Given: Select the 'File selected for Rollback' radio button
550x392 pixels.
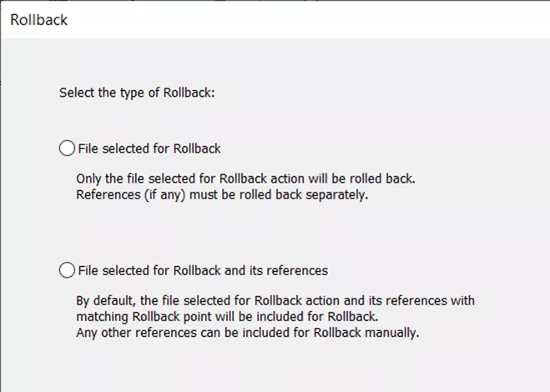Looking at the screenshot, I should click(x=67, y=148).
